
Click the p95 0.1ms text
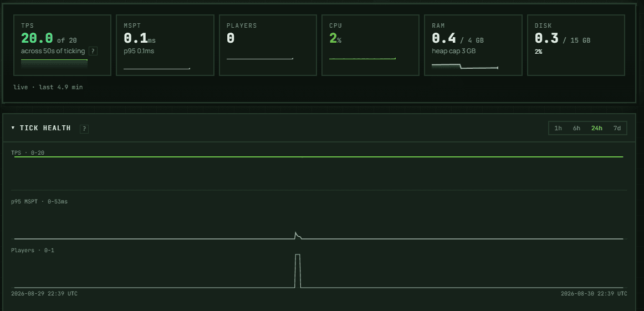click(x=139, y=51)
